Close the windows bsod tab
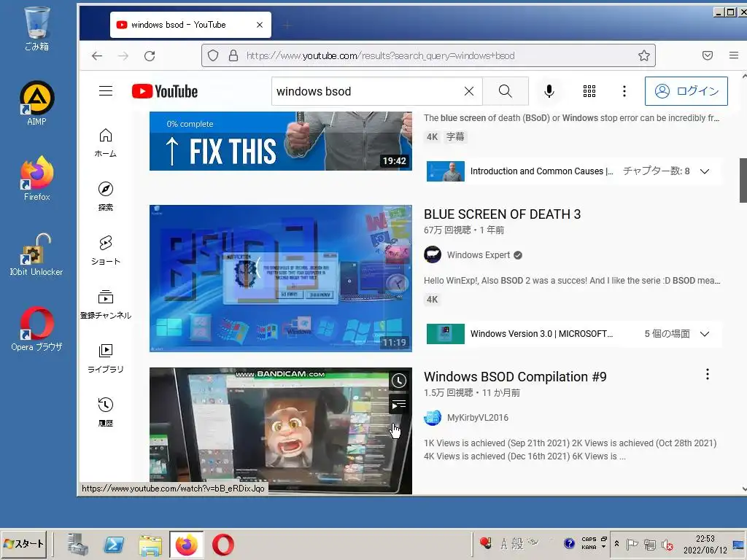747x560 pixels. 260,25
